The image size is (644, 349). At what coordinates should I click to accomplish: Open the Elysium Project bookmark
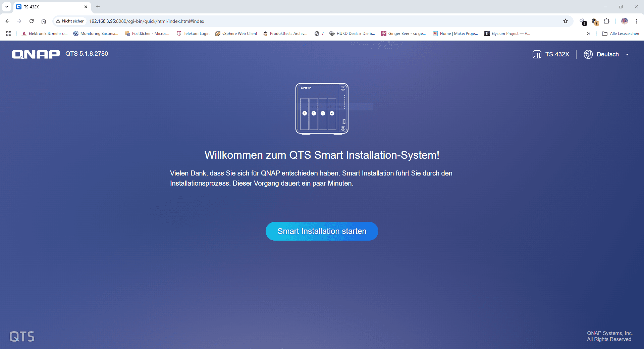(x=507, y=34)
